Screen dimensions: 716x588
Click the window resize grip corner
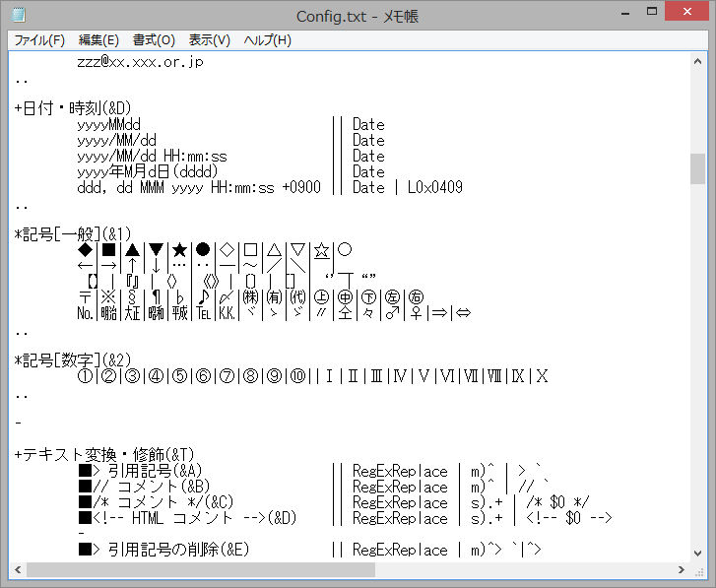(x=699, y=572)
